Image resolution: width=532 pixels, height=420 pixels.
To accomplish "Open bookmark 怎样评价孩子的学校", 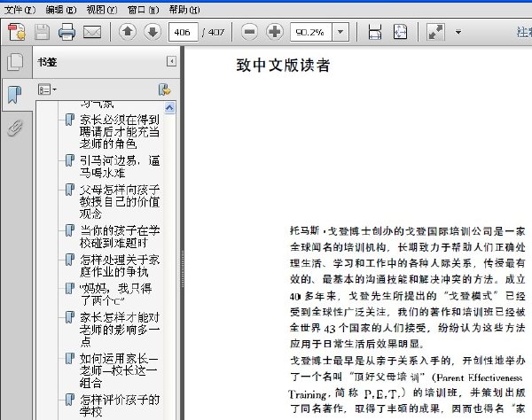I will coord(120,406).
